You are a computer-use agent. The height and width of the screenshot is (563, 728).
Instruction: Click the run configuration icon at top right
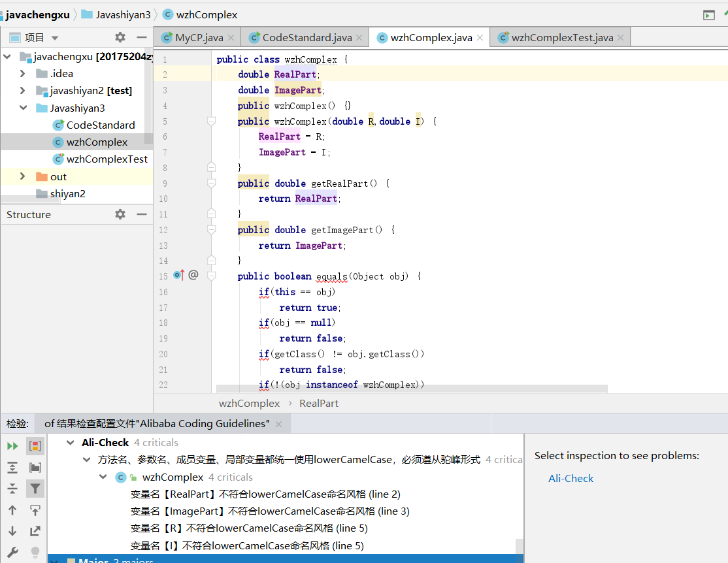pos(708,15)
